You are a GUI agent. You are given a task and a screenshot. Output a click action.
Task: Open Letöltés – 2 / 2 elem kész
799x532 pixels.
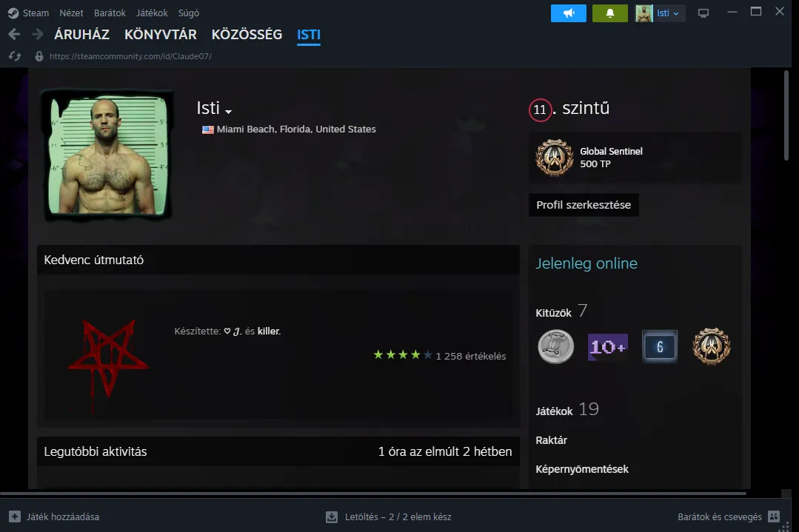click(x=398, y=516)
